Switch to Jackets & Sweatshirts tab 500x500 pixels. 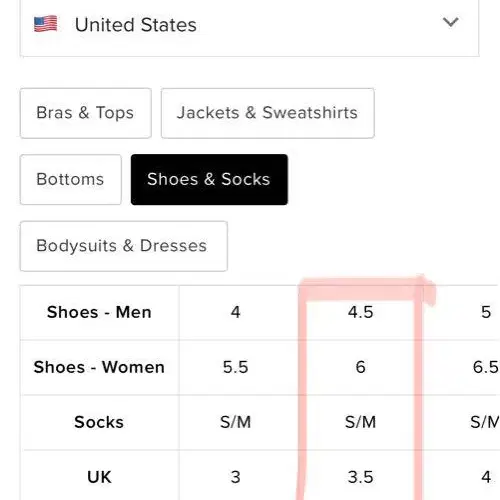268,113
